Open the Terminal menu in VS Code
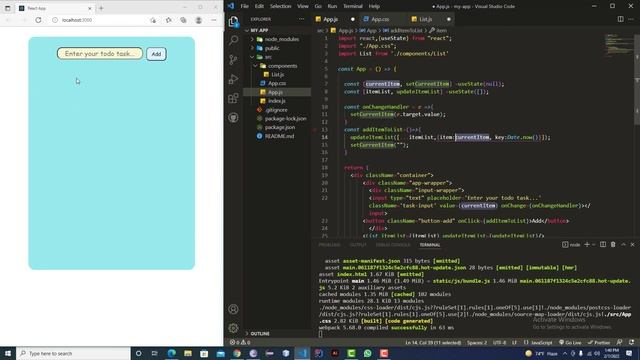This screenshot has width=640, height=360. [x=353, y=6]
